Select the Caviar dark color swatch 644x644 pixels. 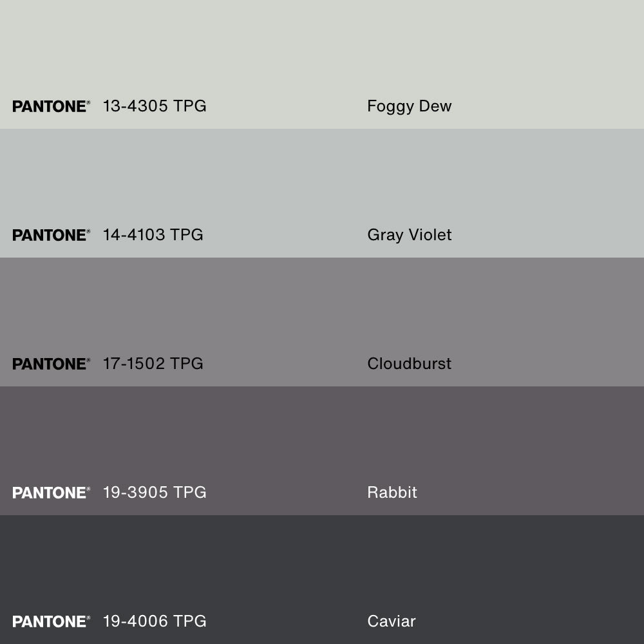(x=322, y=567)
